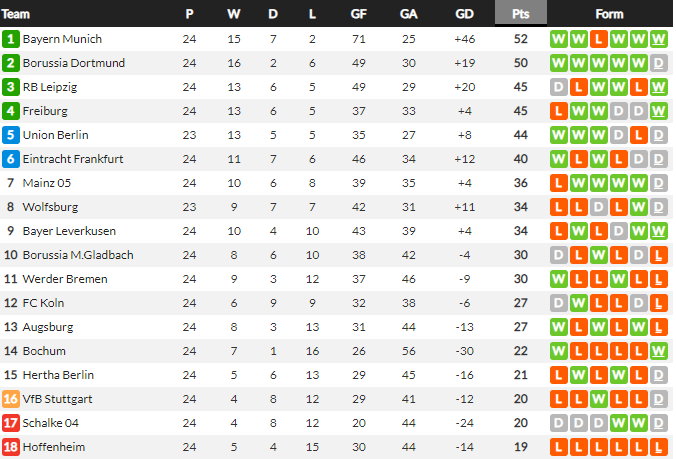
Task: Sort the table by the GD column
Action: pos(464,14)
